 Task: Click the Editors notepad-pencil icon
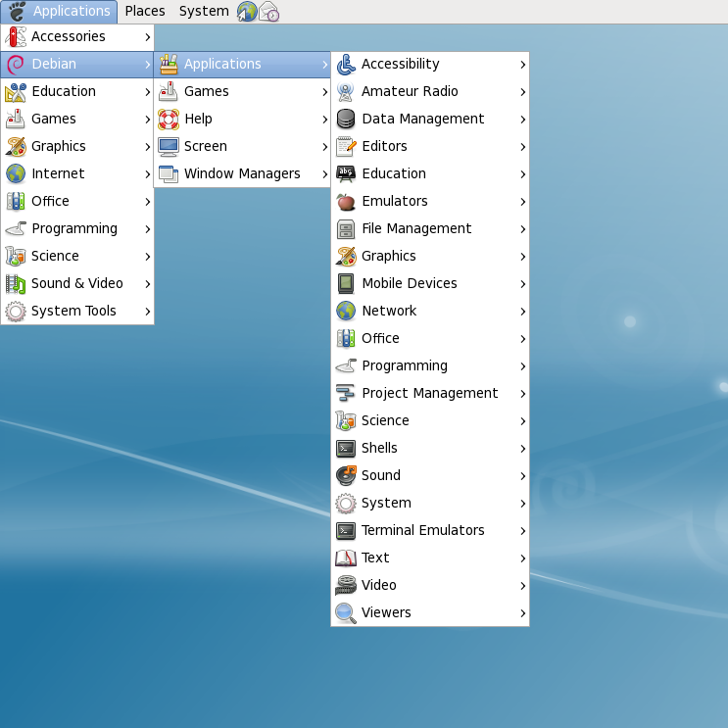point(346,146)
